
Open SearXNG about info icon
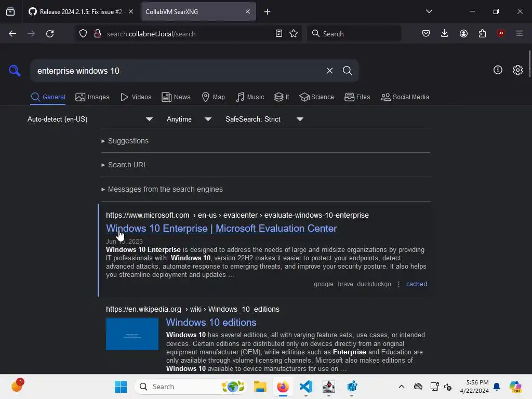[498, 70]
